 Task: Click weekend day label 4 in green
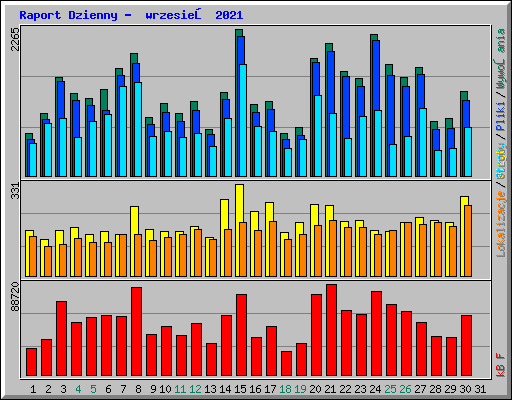pos(78,389)
